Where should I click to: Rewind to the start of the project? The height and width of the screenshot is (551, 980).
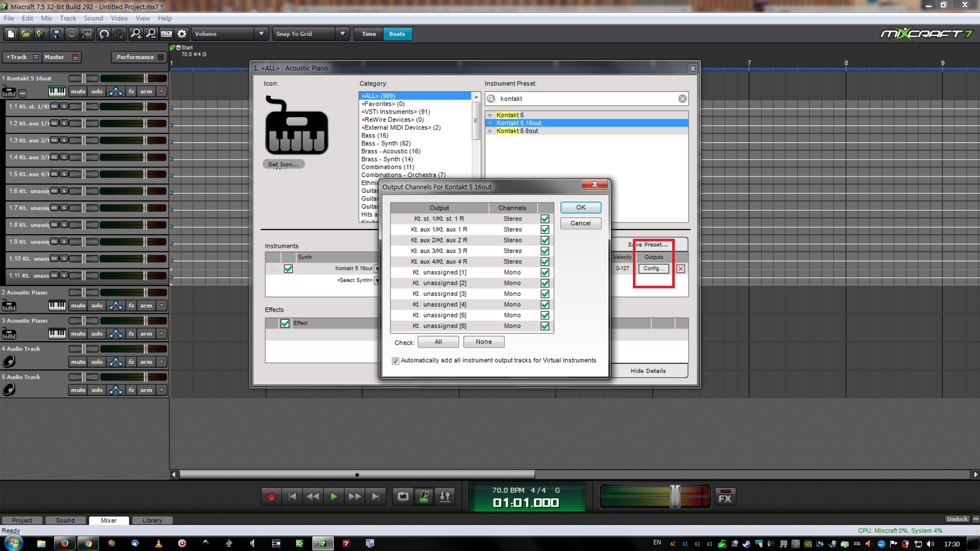tap(292, 496)
